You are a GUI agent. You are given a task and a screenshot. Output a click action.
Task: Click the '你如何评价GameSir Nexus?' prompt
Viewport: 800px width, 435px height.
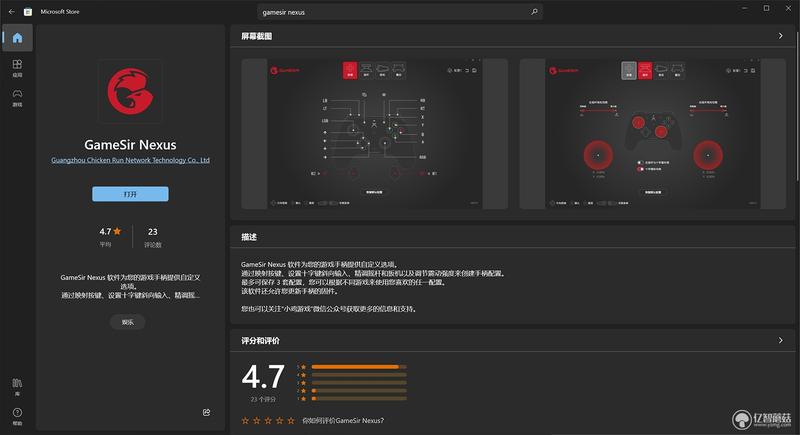tap(343, 421)
